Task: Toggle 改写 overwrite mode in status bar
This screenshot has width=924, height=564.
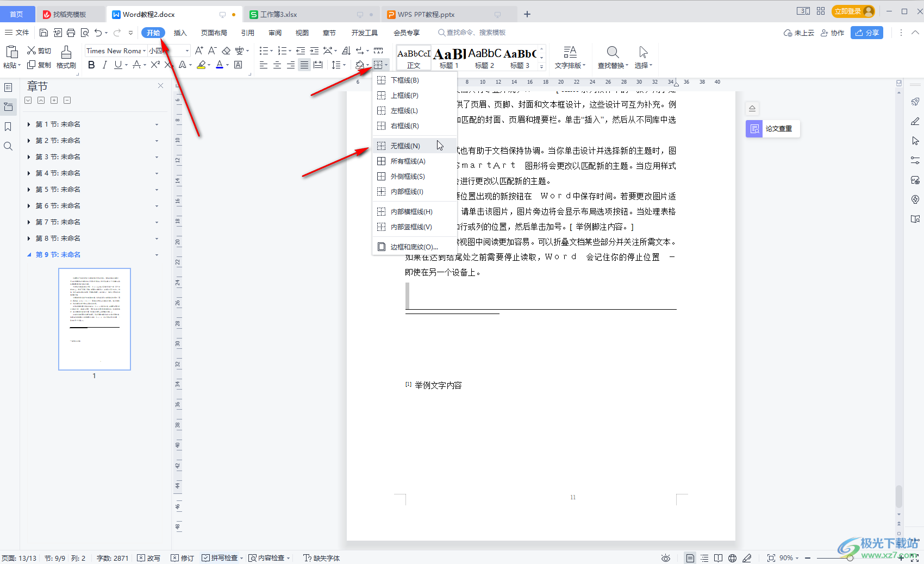Action: [x=148, y=558]
